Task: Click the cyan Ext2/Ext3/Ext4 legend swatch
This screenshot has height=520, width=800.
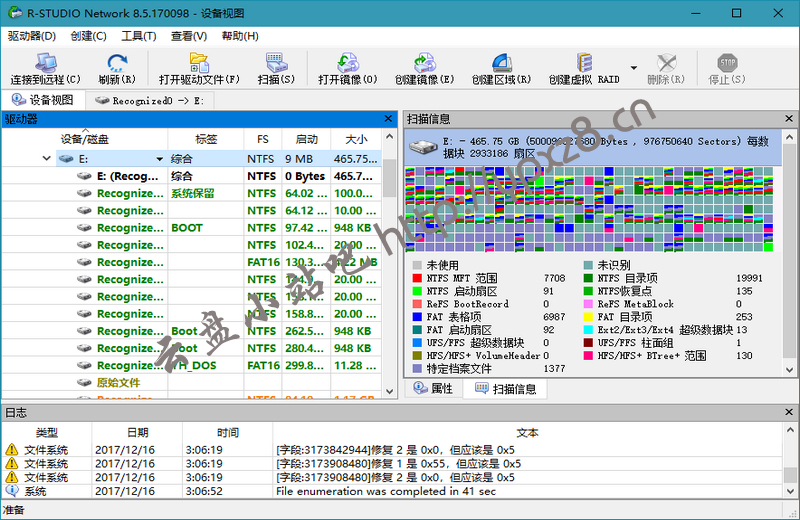Action: pos(588,330)
